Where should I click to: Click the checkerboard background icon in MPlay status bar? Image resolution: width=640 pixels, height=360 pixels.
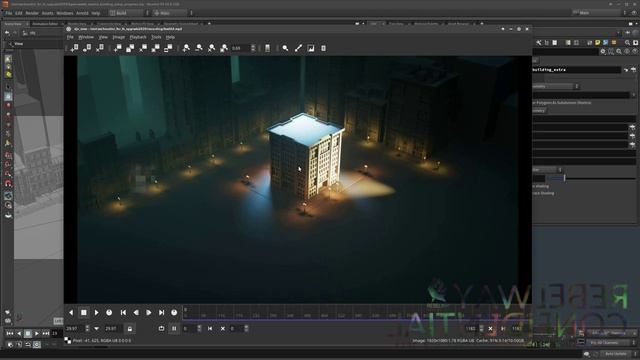[x=68, y=340]
